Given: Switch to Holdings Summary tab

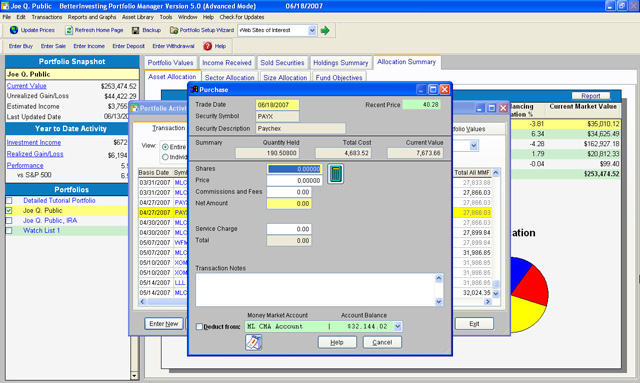Looking at the screenshot, I should 341,63.
